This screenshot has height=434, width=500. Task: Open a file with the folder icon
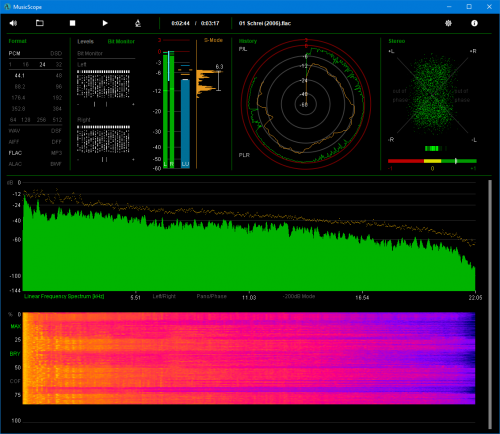40,23
